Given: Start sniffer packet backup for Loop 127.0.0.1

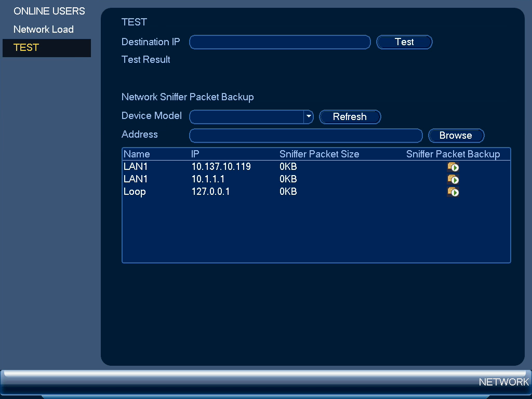Looking at the screenshot, I should coord(453,192).
